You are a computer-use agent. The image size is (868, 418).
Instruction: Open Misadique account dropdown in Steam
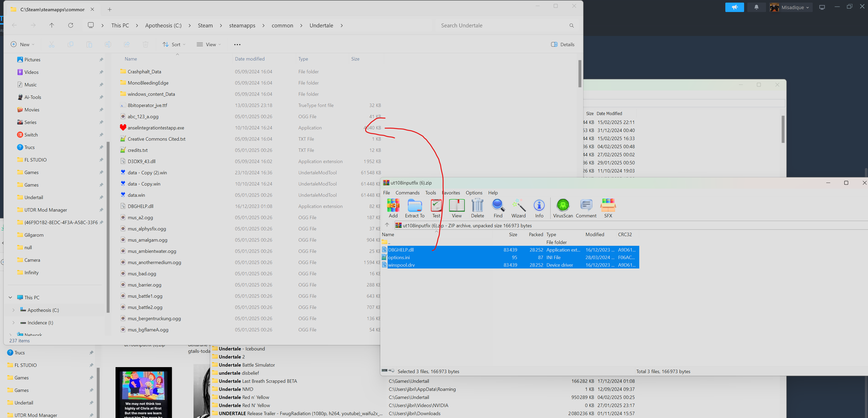pyautogui.click(x=791, y=7)
